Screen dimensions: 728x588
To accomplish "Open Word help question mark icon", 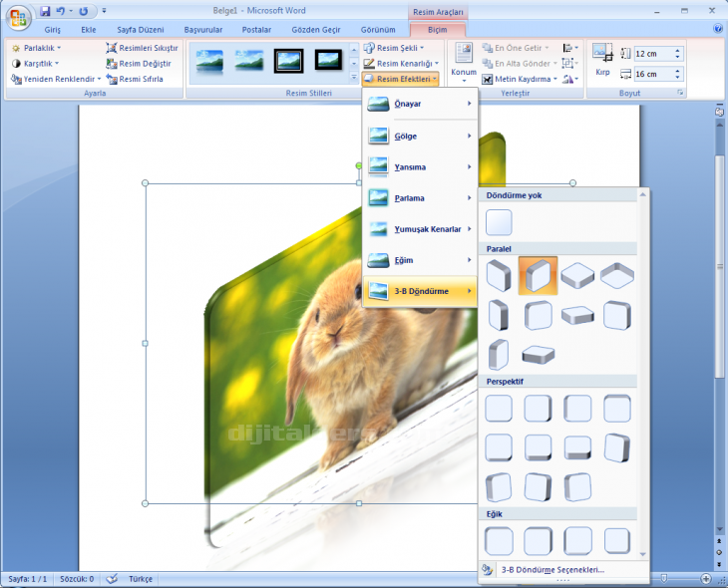I will 718,29.
